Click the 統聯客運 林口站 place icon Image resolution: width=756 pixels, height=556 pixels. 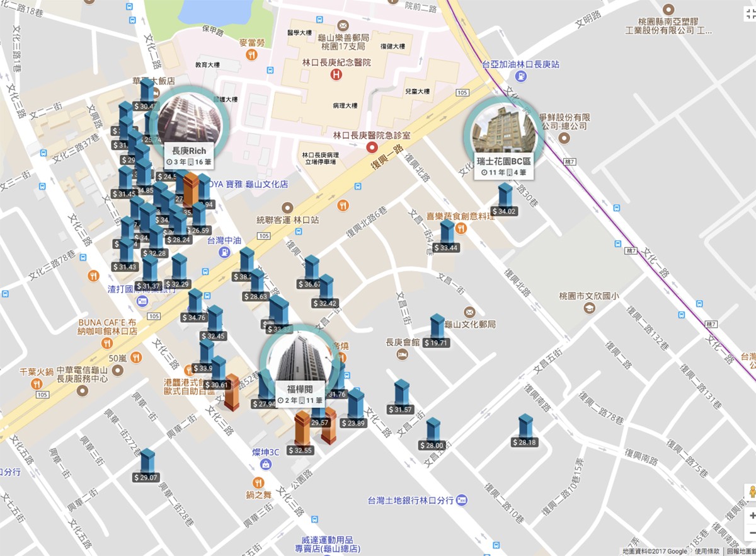(288, 207)
